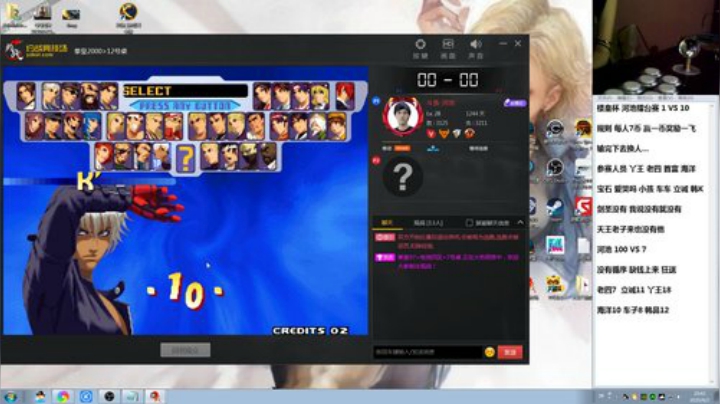Screen dimensions: 720x404
Task: Click the orange fox-mask badge icon
Action: point(444,134)
